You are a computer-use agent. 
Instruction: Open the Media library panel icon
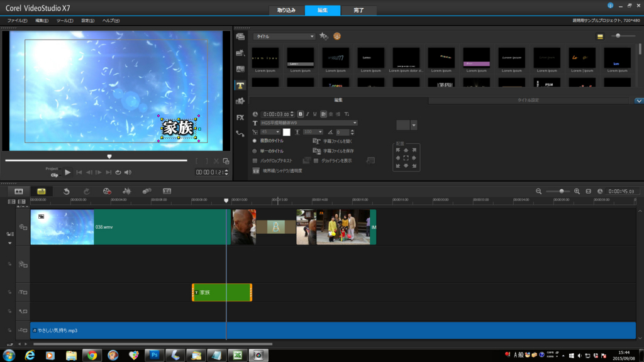pyautogui.click(x=240, y=37)
